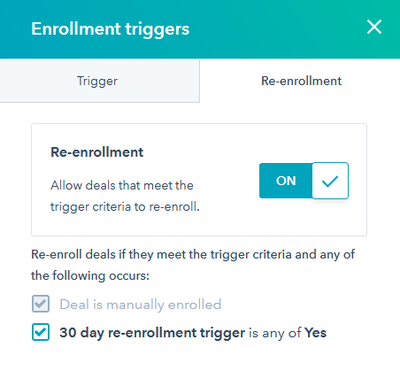This screenshot has width=400, height=387.
Task: Click the trigger criteria to re-enroll text line
Action: point(125,207)
